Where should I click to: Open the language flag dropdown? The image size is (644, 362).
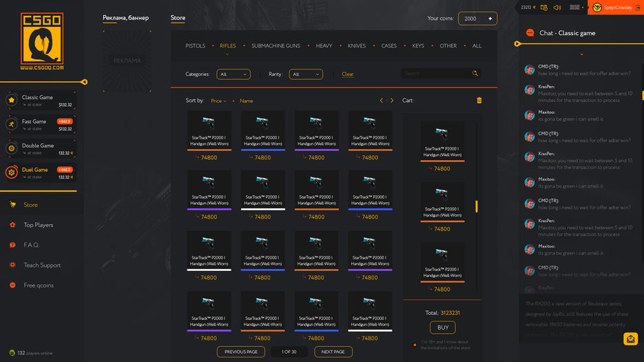pos(577,8)
